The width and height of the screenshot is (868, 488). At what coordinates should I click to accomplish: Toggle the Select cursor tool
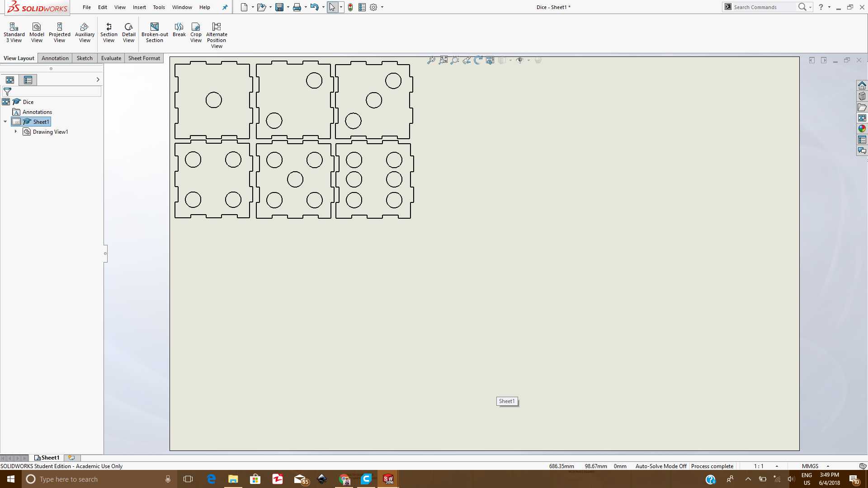[x=332, y=7]
